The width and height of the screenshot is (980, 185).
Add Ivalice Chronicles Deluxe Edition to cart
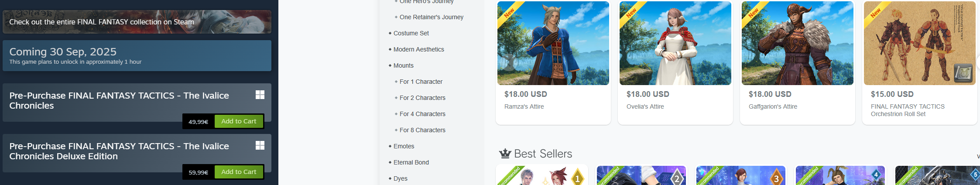pyautogui.click(x=239, y=172)
